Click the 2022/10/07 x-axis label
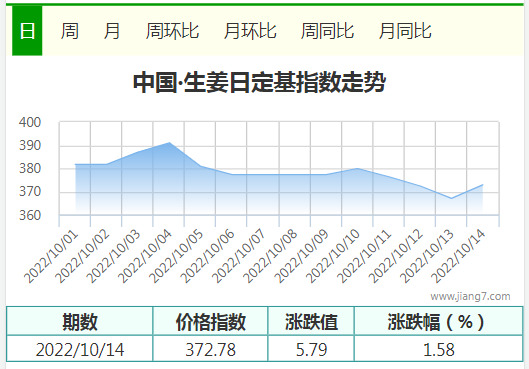 [239, 256]
